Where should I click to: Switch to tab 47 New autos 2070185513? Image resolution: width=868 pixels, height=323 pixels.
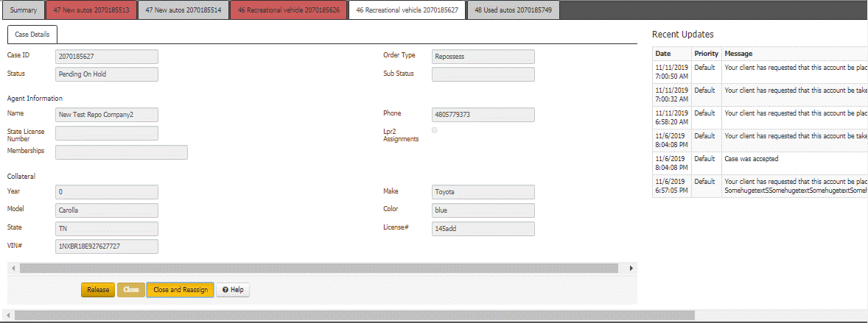point(92,10)
